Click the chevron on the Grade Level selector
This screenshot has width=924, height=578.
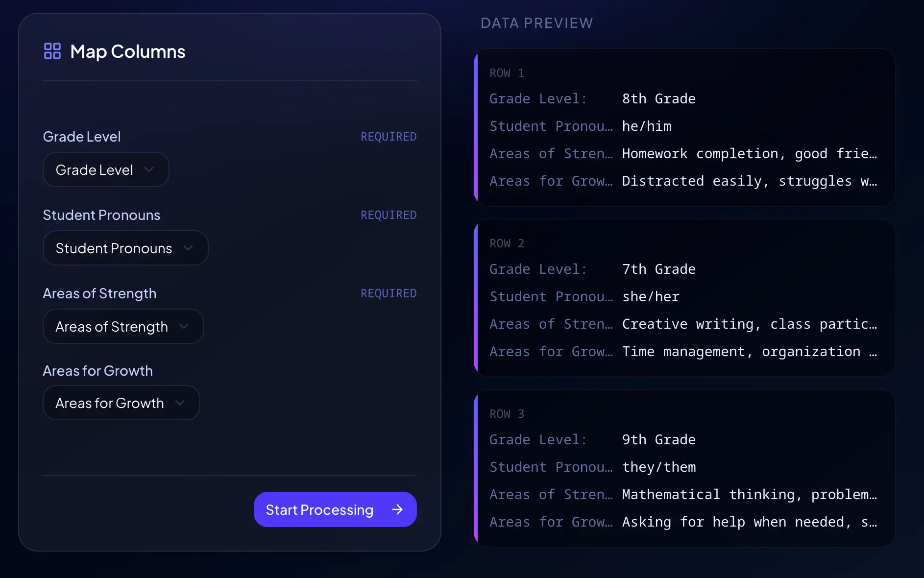(x=150, y=169)
